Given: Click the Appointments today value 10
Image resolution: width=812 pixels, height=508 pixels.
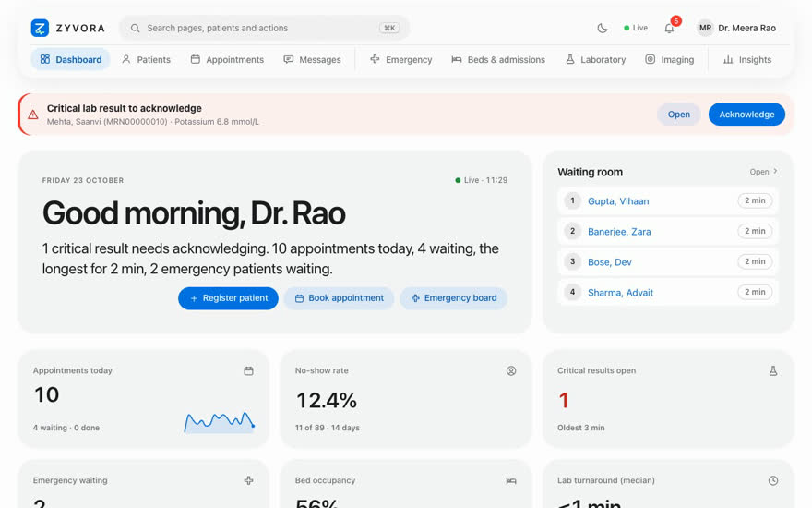Looking at the screenshot, I should [47, 395].
